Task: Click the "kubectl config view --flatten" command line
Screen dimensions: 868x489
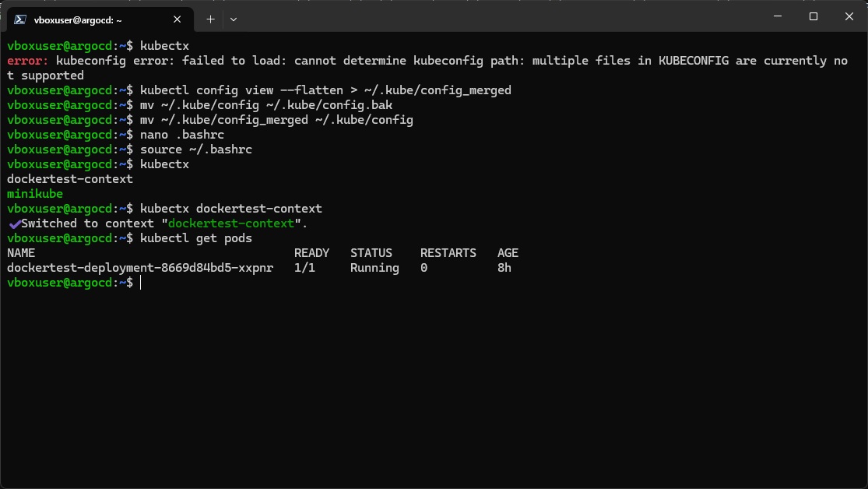Action: 325,90
